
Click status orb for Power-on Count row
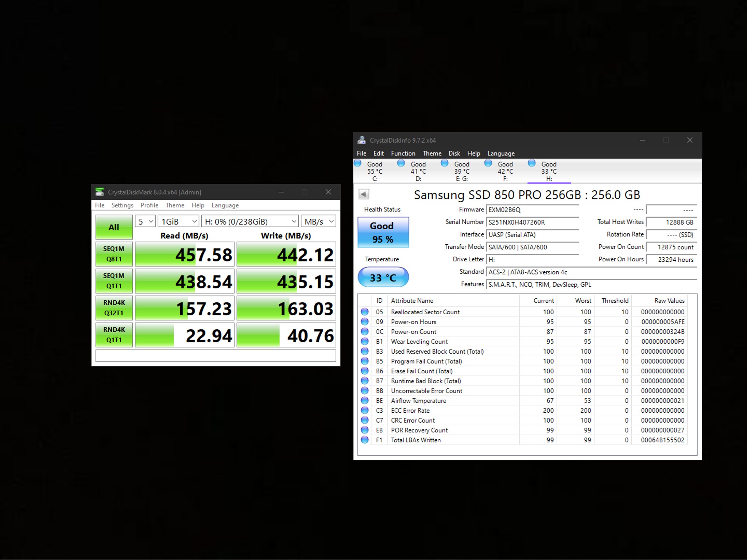pyautogui.click(x=364, y=331)
